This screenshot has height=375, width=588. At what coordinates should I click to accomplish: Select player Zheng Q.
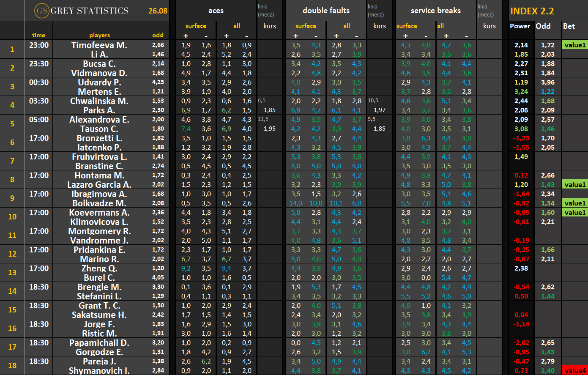(x=99, y=268)
